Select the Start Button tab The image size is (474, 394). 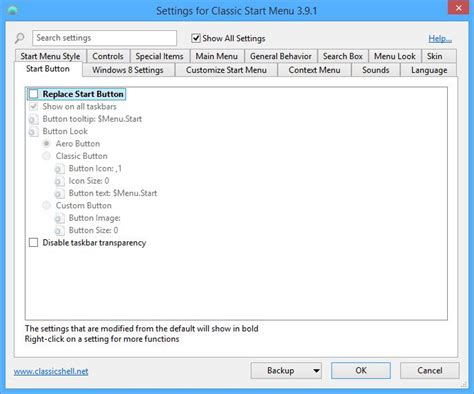click(48, 69)
